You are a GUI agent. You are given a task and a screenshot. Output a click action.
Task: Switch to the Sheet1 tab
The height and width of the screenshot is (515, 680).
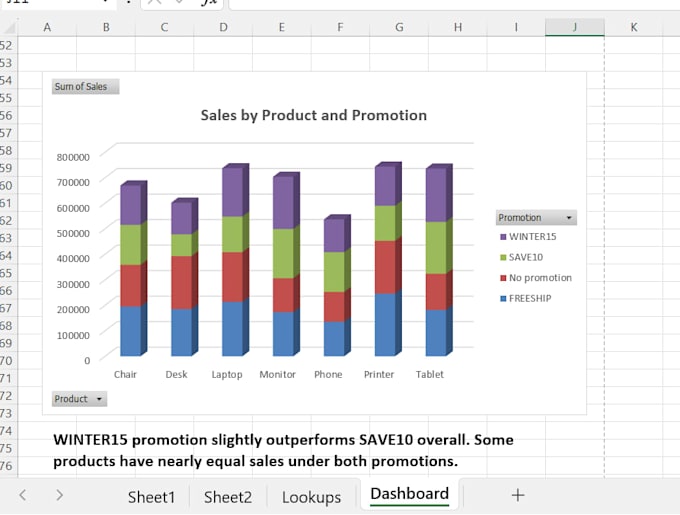(151, 497)
